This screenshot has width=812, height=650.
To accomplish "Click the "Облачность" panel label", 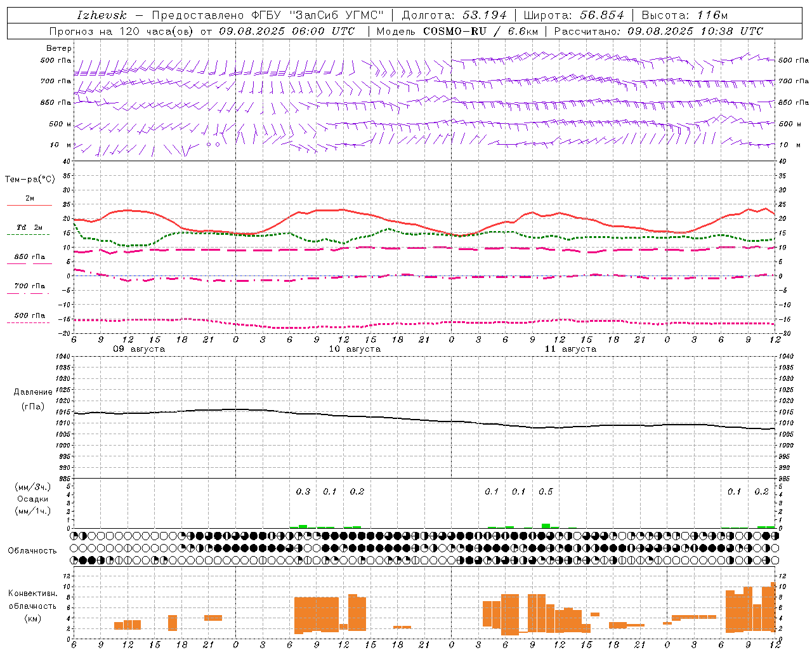I will (32, 551).
